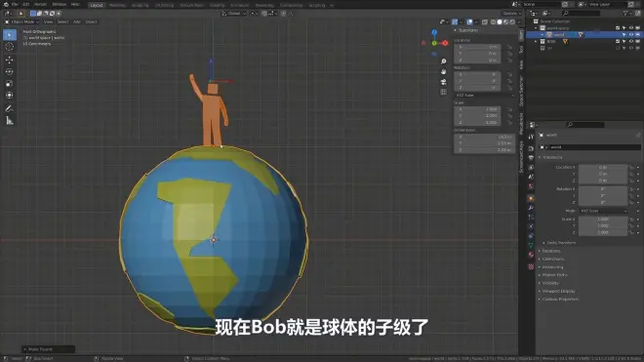
Task: Toggle X-ray display button
Action: pos(485,21)
